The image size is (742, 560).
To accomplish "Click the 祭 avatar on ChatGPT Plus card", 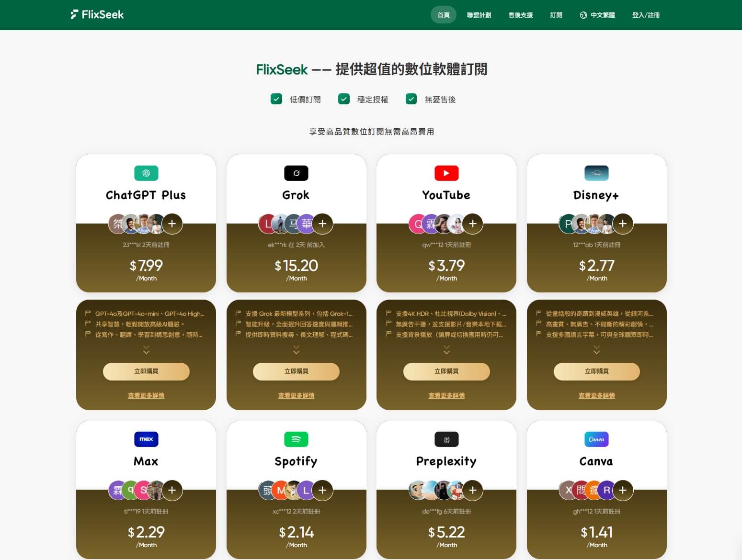I will point(116,224).
